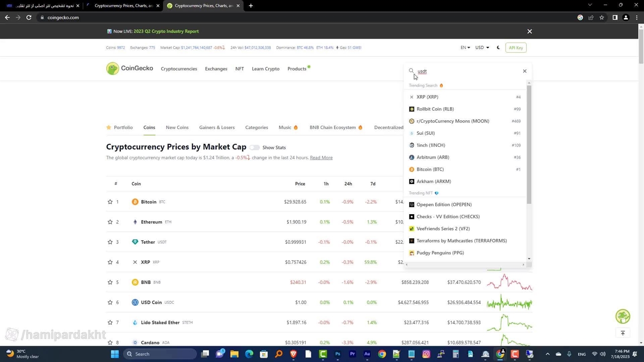Bookmark page with star icon in address bar

(x=601, y=18)
